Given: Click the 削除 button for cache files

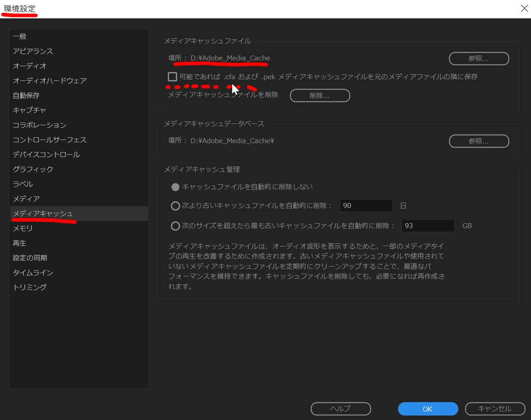Looking at the screenshot, I should [320, 96].
